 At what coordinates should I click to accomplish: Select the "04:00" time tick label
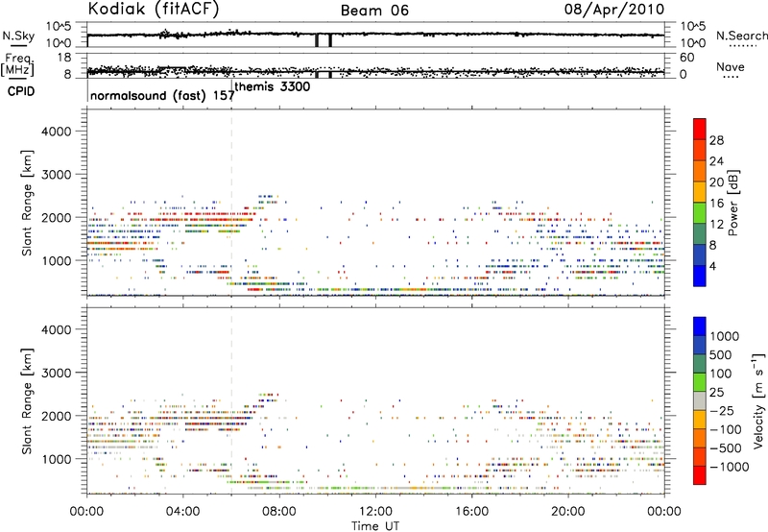(x=183, y=512)
